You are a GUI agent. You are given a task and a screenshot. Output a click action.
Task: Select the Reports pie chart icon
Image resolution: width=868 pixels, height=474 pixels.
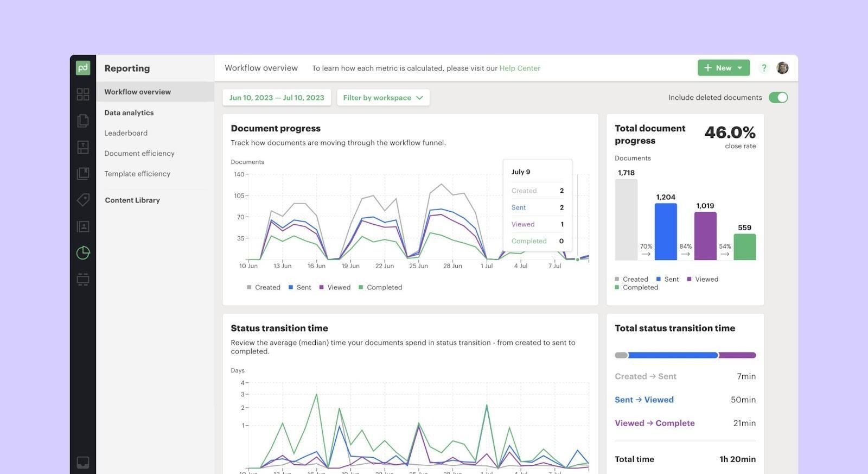click(x=83, y=253)
